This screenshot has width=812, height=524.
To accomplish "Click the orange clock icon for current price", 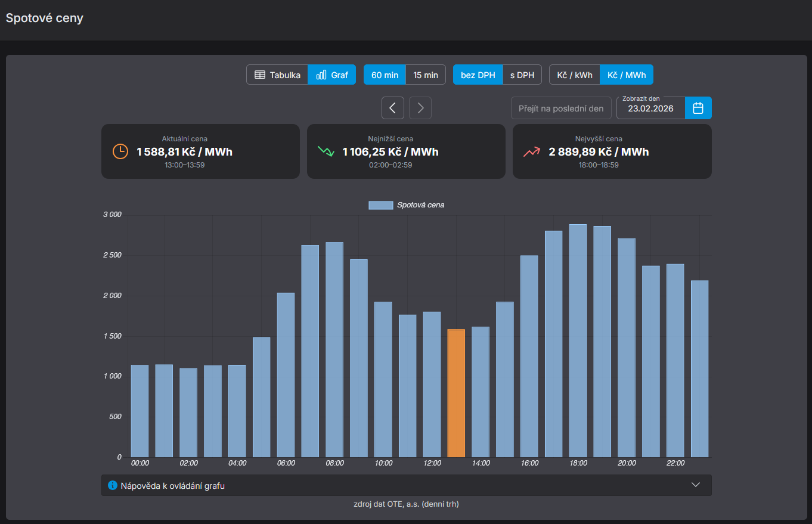I will coord(120,151).
